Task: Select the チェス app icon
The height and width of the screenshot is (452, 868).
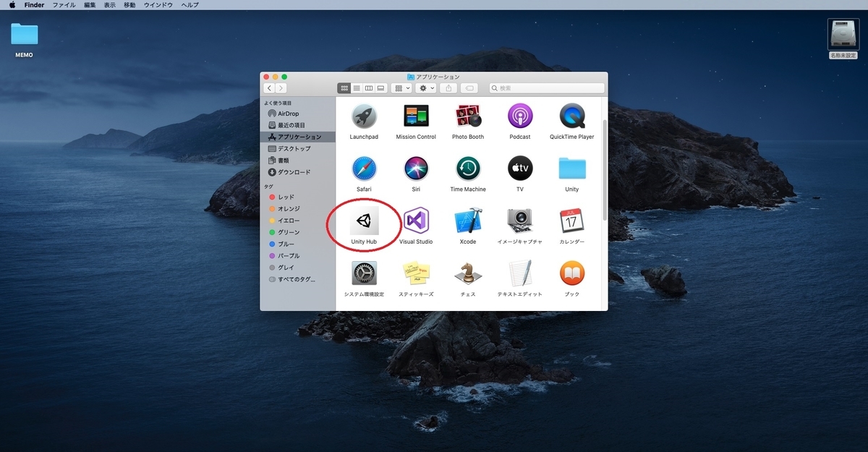Action: (468, 273)
